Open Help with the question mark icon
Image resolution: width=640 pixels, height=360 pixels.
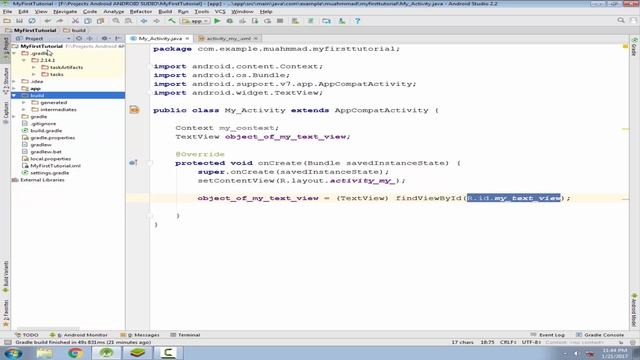[x=357, y=21]
